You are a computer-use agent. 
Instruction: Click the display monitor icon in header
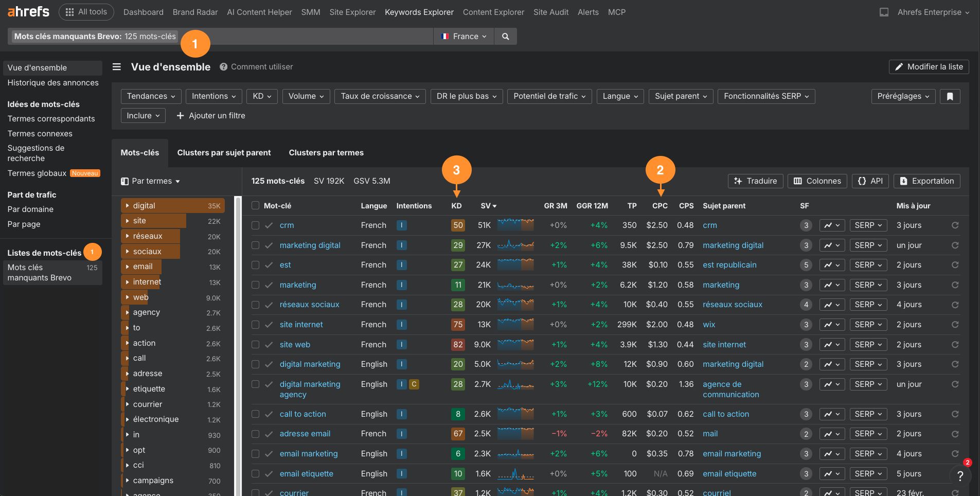pyautogui.click(x=884, y=12)
